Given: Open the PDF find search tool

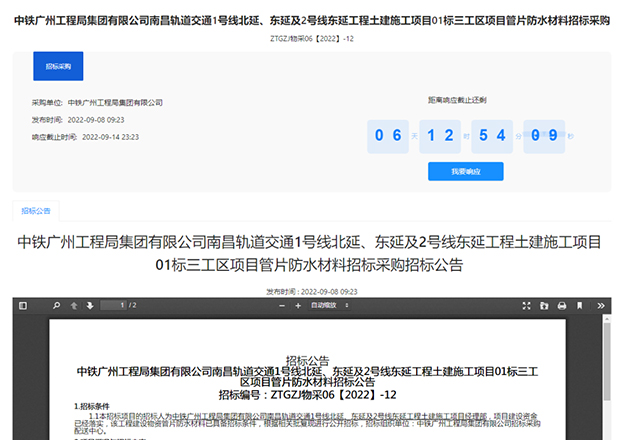Looking at the screenshot, I should [57, 306].
